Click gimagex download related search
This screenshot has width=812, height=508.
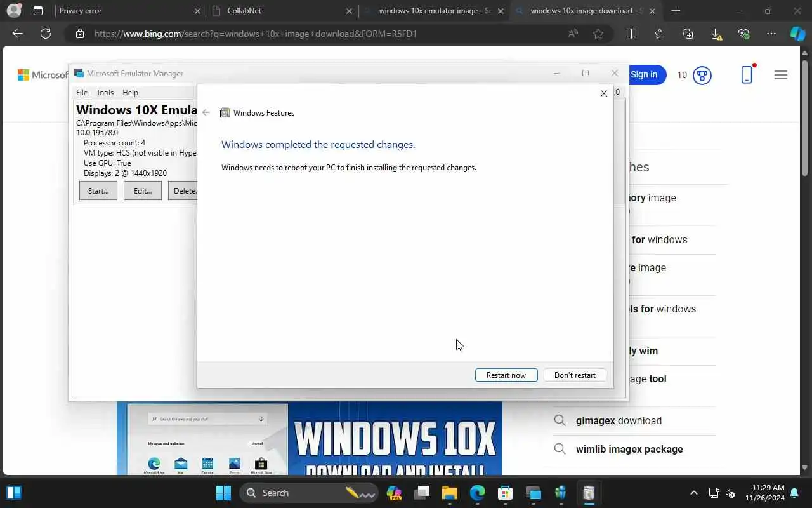coord(619,420)
